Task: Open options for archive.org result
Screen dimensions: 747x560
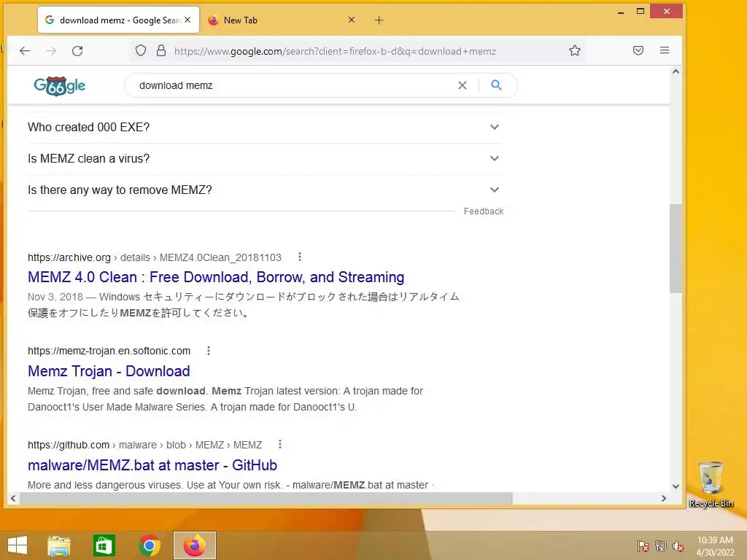Action: [x=300, y=257]
